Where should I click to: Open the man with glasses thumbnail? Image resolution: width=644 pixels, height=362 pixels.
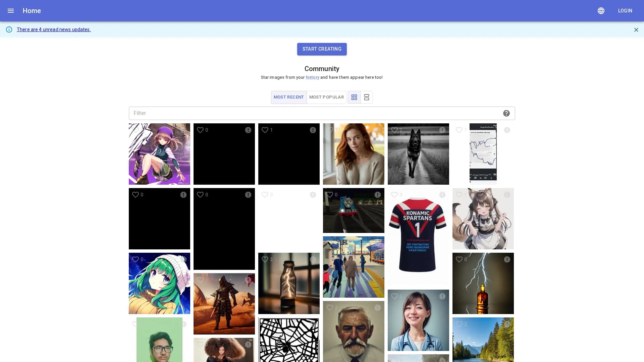[159, 340]
